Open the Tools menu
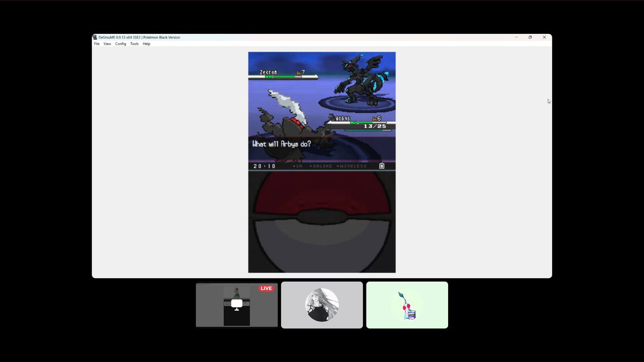Image resolution: width=644 pixels, height=362 pixels. click(x=134, y=44)
